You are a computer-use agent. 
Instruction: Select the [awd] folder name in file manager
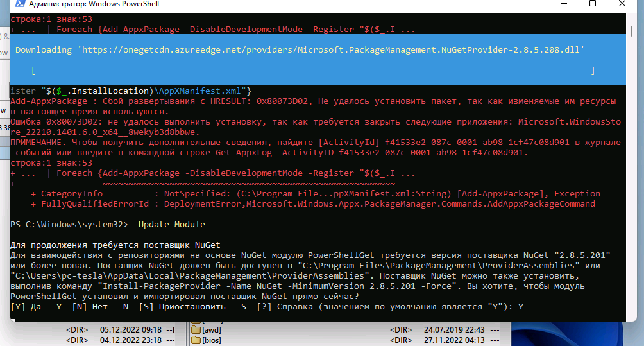click(212, 330)
